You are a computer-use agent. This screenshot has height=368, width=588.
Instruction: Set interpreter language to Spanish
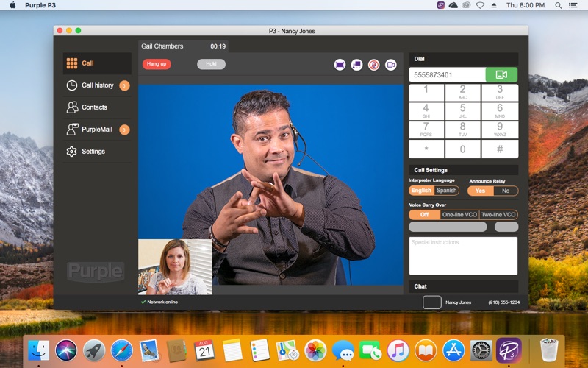click(x=446, y=191)
